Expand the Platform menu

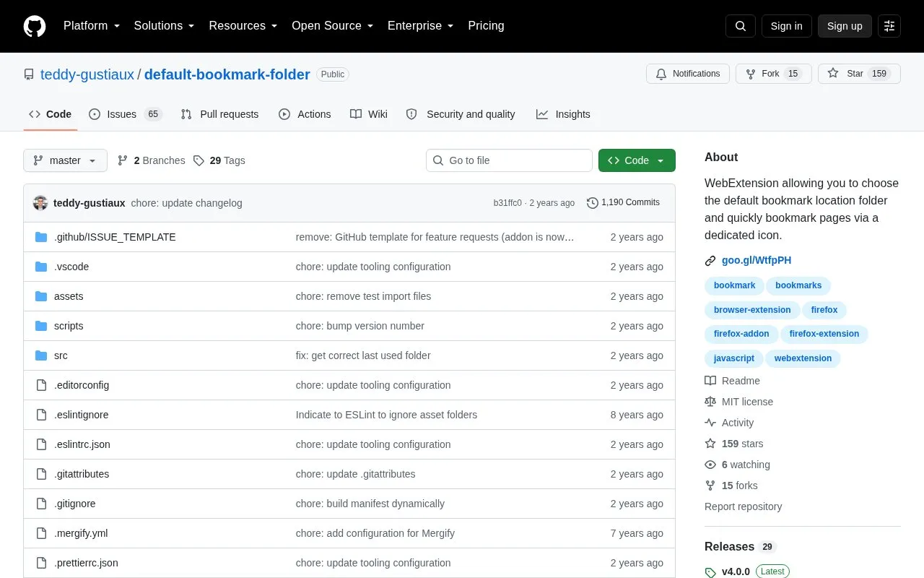pos(92,26)
